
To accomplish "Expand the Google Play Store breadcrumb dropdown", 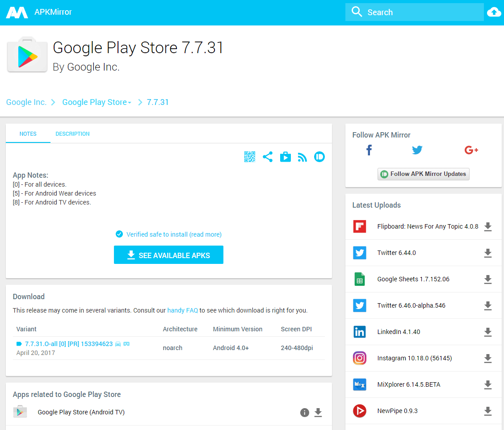I will pos(130,102).
